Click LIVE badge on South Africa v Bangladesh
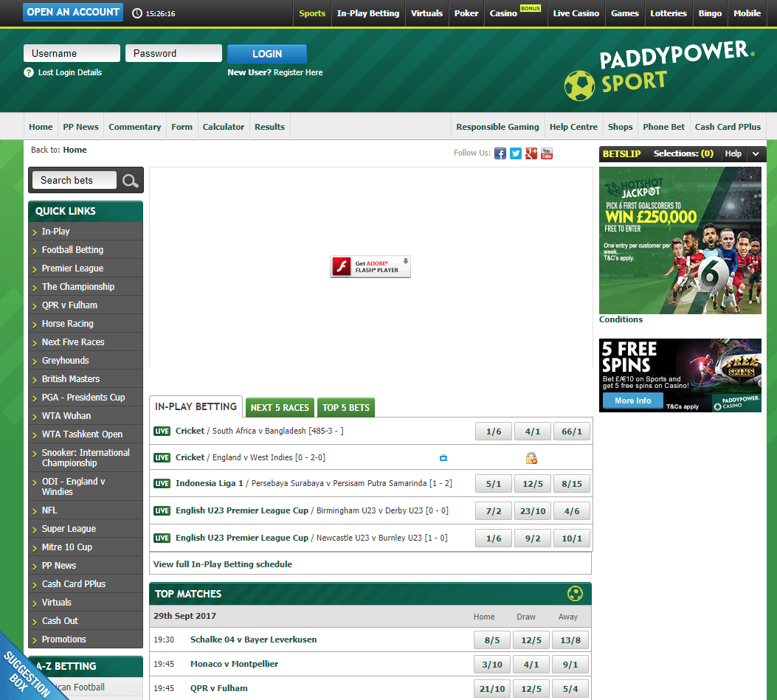777x700 pixels. [162, 431]
